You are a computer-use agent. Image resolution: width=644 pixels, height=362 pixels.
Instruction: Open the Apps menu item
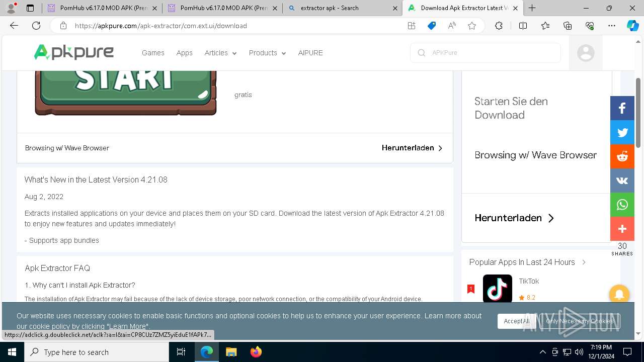(x=184, y=53)
